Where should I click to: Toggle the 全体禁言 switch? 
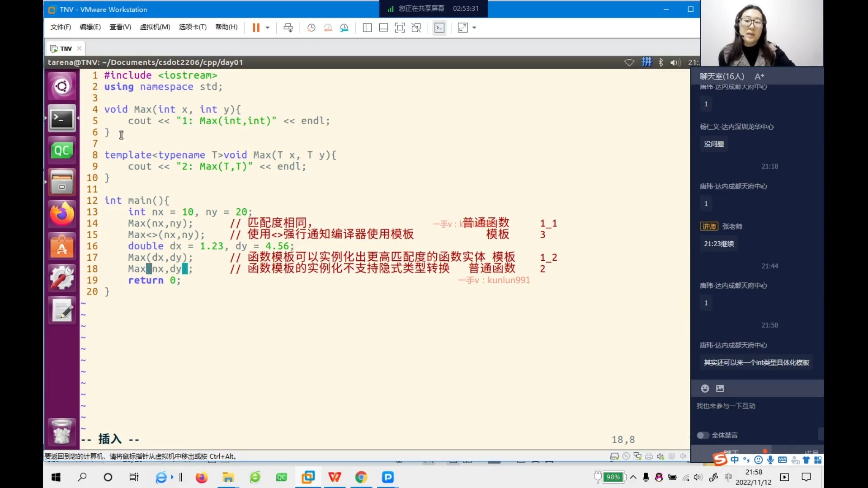coord(703,435)
